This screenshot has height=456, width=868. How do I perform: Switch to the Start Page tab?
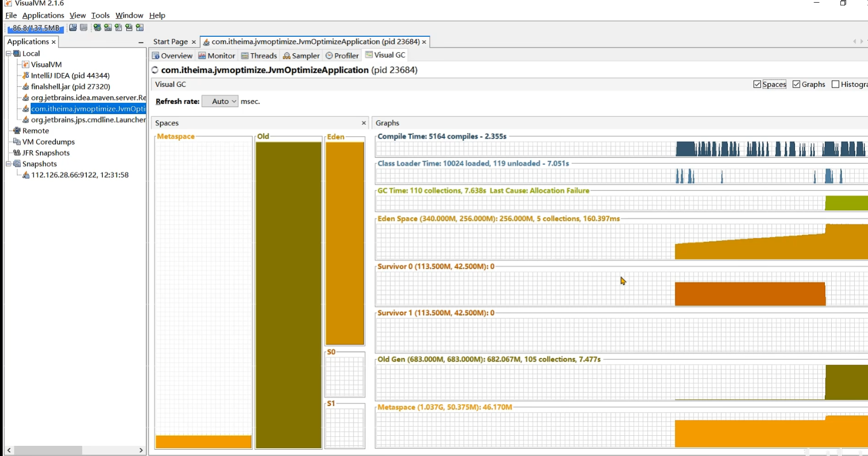tap(170, 42)
